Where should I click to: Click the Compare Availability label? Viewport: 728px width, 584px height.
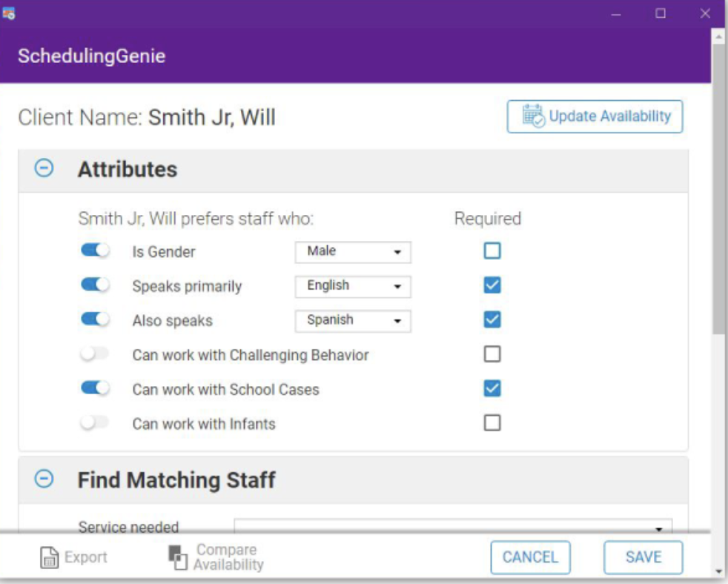(228, 557)
